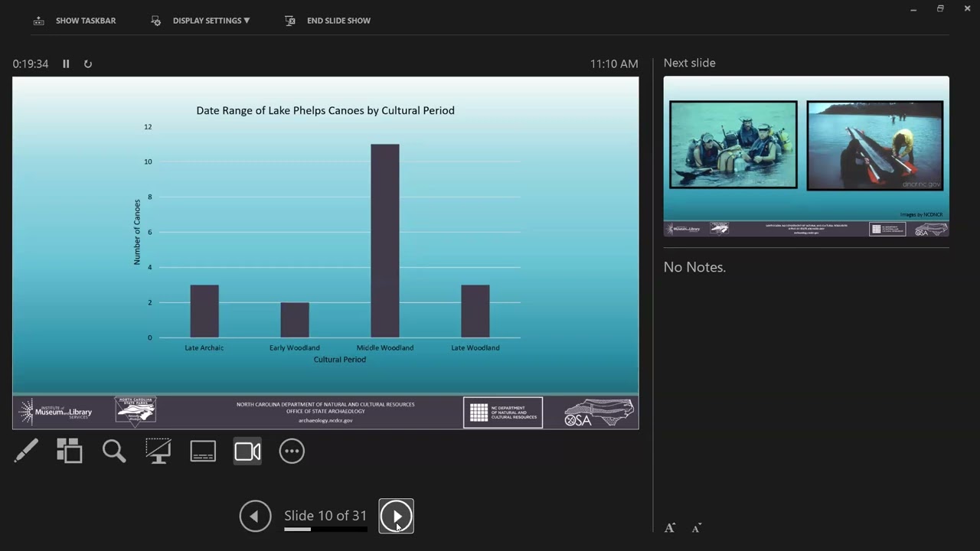Viewport: 980px width, 551px height.
Task: Activate the Zoom into slide magnifier
Action: [114, 451]
